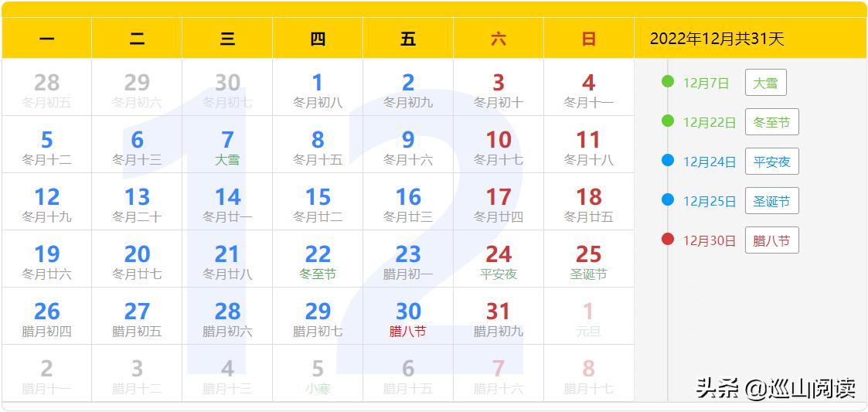Open December 25 marked 圣诞节
The width and height of the screenshot is (868, 412).
tap(588, 259)
